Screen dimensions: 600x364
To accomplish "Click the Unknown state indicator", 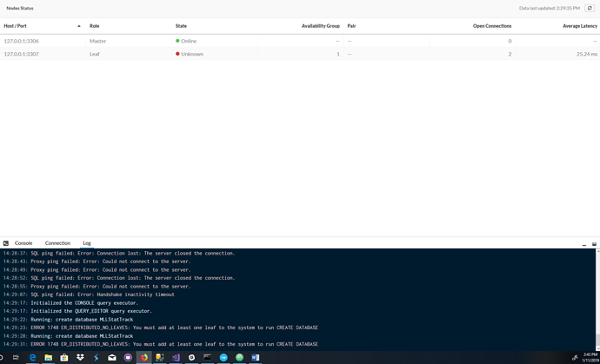I will click(190, 54).
